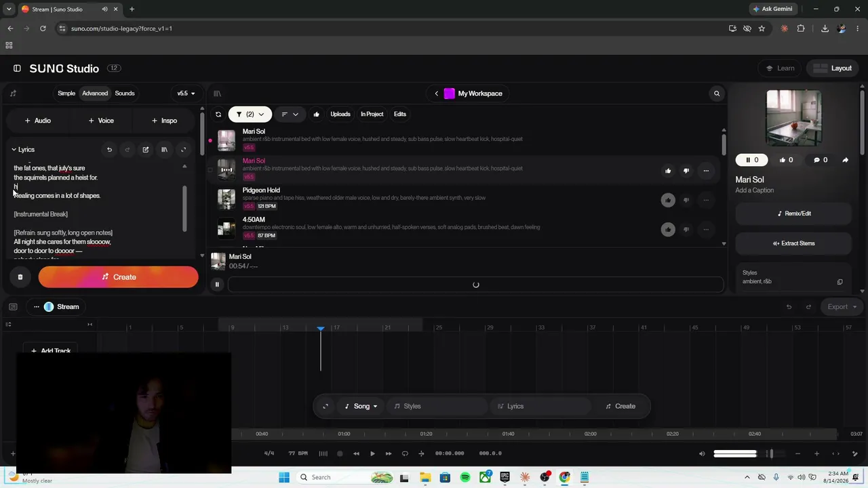Screen dimensions: 868x488
Task: Open more options for the 4:50AM song
Action: tap(706, 229)
